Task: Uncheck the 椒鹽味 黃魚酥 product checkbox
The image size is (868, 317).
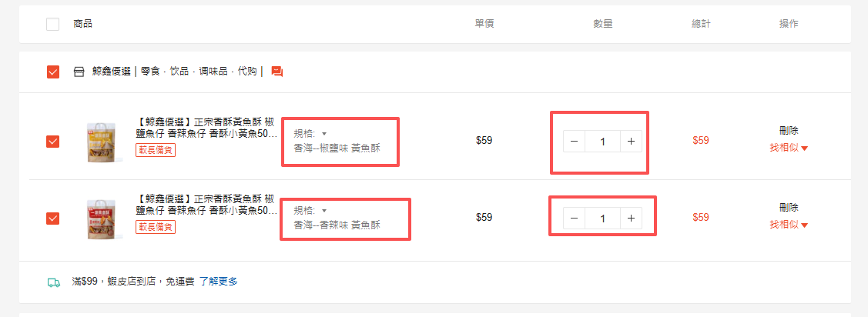Action: click(52, 142)
